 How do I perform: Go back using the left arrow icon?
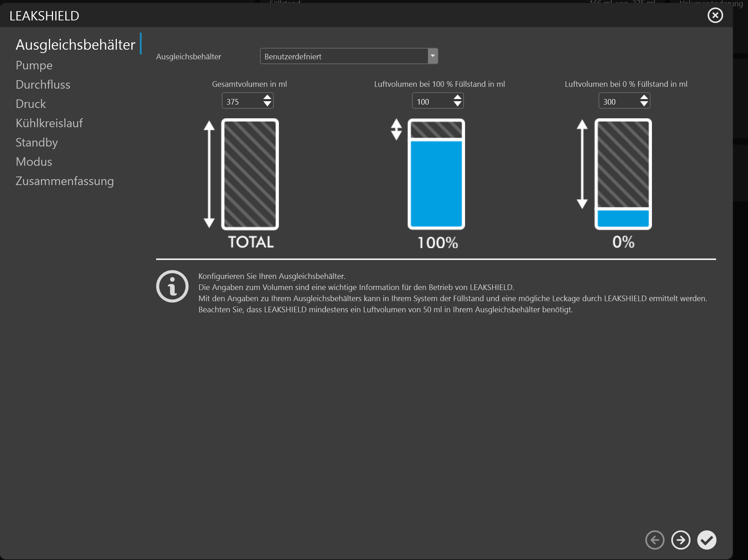[x=655, y=540]
